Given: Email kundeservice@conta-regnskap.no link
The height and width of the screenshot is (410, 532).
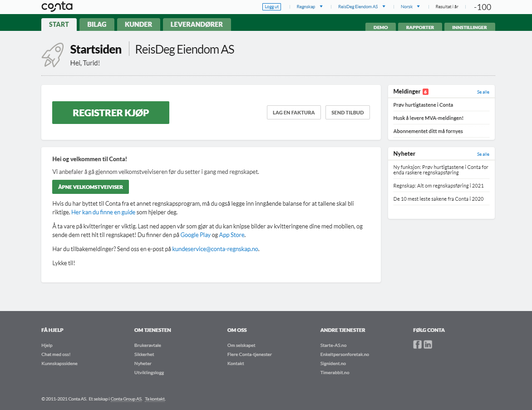Looking at the screenshot, I should click(x=215, y=249).
